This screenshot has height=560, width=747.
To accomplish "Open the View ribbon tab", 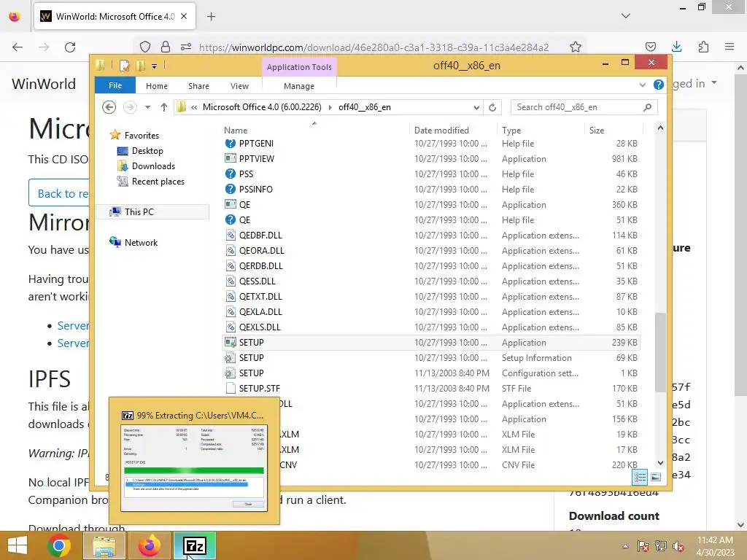I will 239,86.
